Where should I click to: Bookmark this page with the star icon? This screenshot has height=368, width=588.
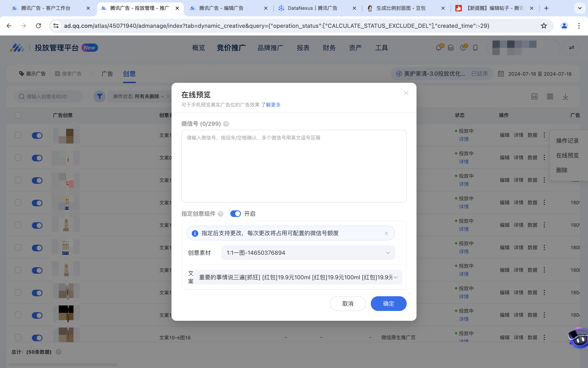click(544, 26)
